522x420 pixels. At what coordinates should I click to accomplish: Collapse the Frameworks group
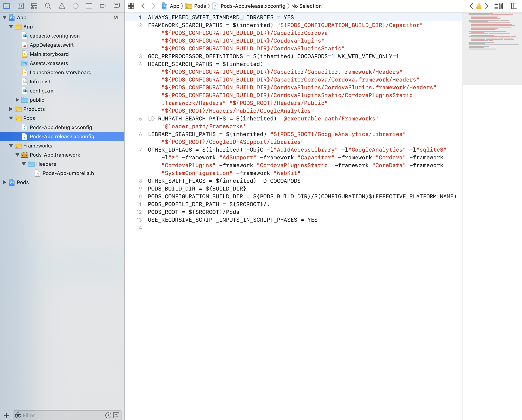click(11, 146)
